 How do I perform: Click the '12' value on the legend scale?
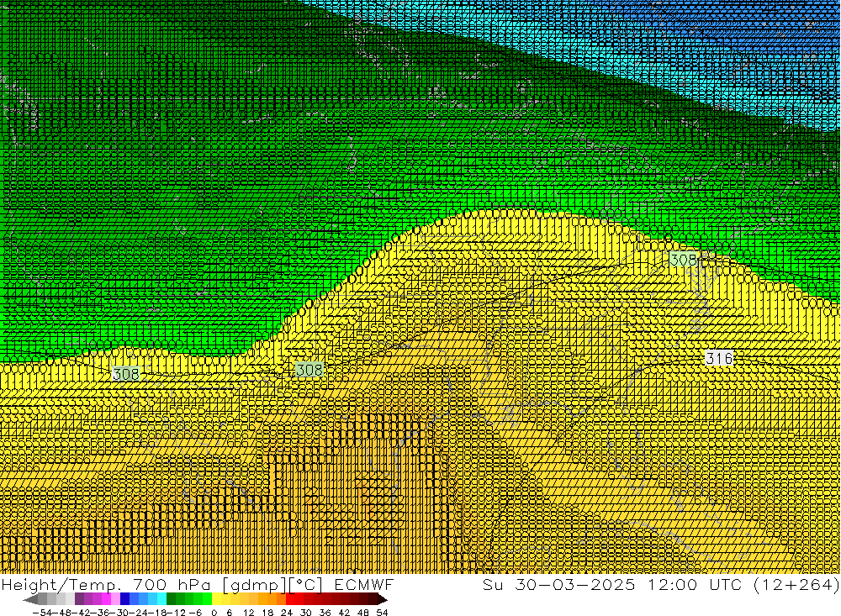[x=249, y=613]
